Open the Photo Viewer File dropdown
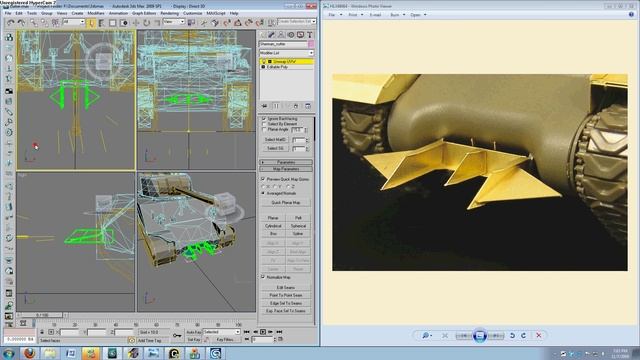 point(335,15)
